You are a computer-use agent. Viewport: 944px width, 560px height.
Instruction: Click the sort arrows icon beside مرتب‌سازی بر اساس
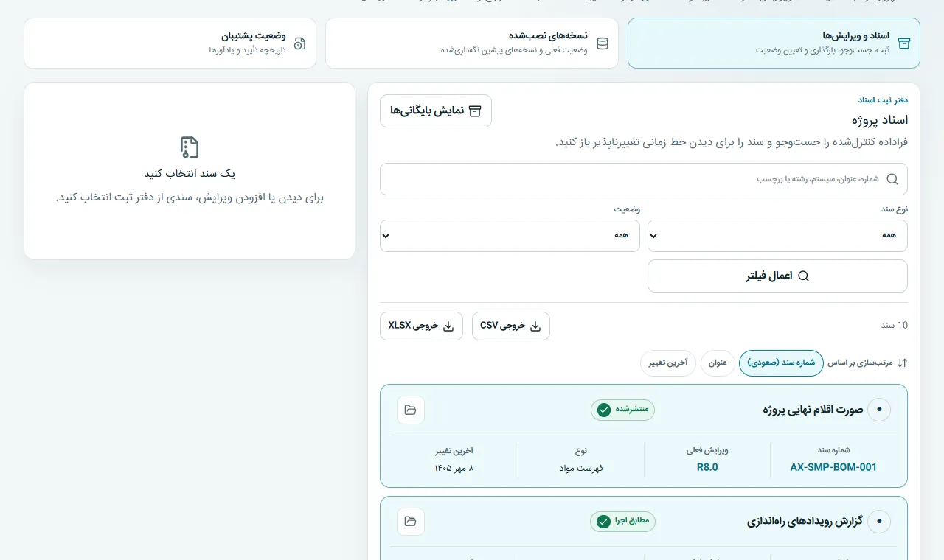(902, 363)
